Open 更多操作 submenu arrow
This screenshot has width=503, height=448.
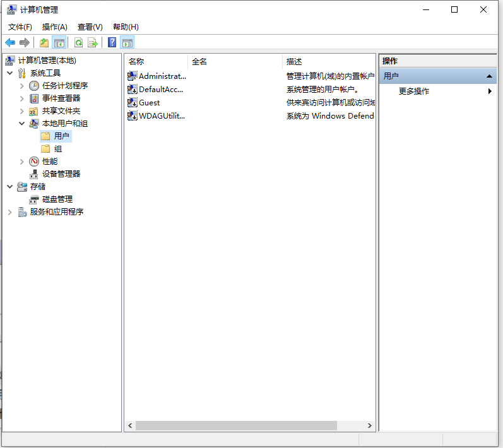pyautogui.click(x=490, y=91)
